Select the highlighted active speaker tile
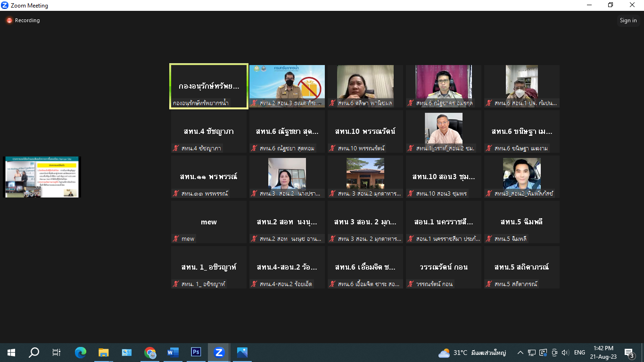The width and height of the screenshot is (644, 362). pos(209,86)
